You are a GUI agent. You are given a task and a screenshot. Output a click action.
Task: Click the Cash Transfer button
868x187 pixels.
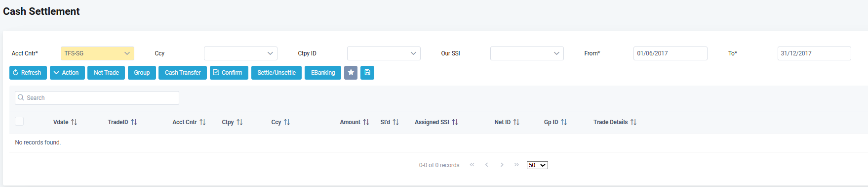coord(183,73)
